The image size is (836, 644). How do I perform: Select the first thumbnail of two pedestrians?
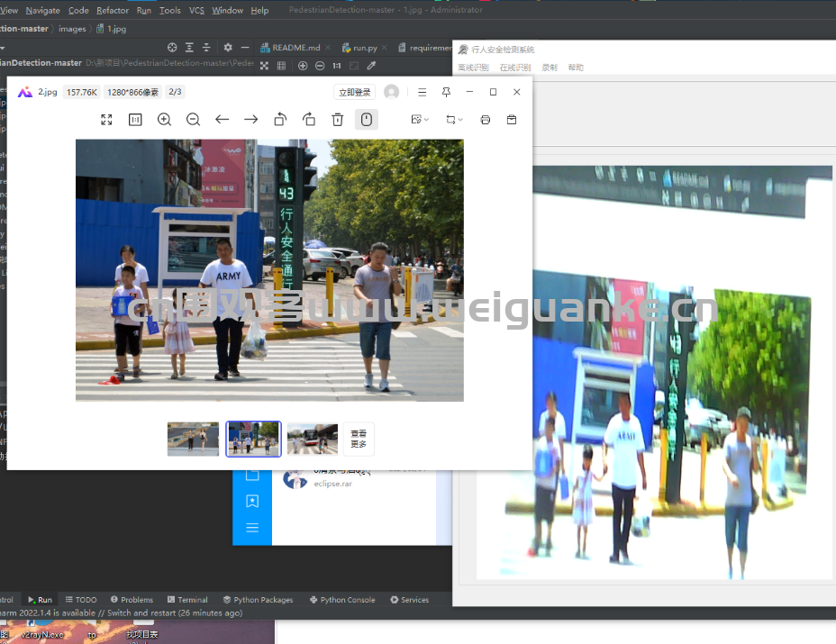(x=193, y=439)
